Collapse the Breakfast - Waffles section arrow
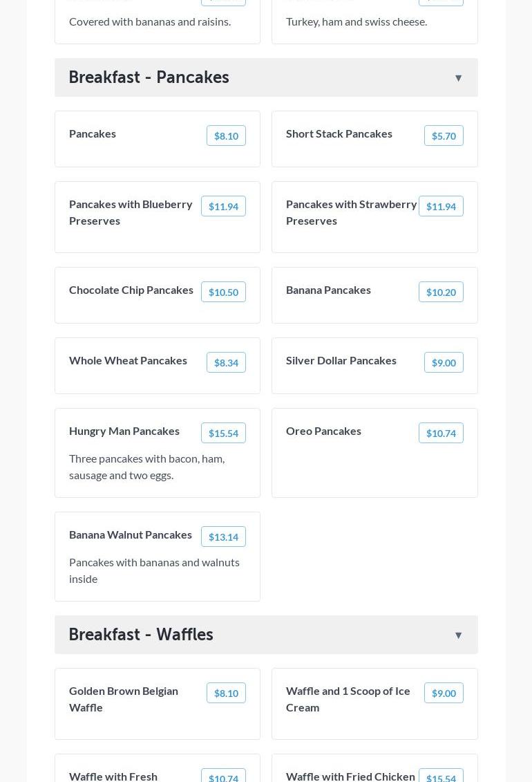The height and width of the screenshot is (782, 532). point(458,635)
